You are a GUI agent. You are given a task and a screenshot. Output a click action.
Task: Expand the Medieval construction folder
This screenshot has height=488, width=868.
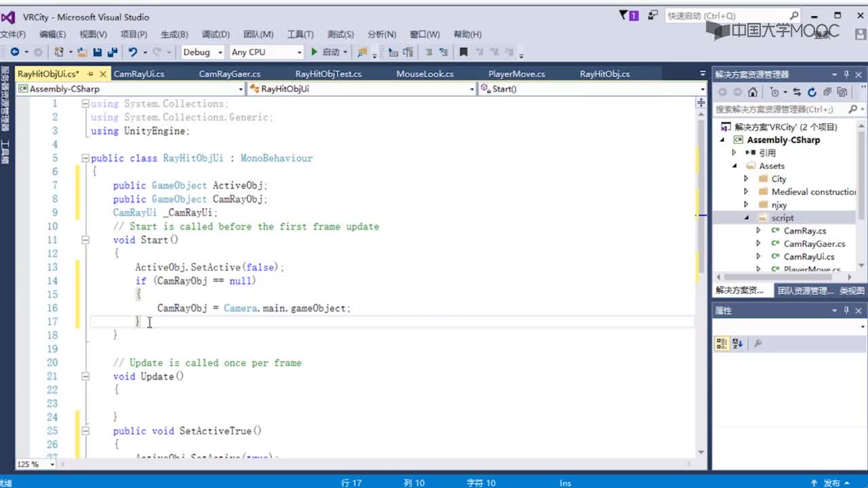coord(746,192)
